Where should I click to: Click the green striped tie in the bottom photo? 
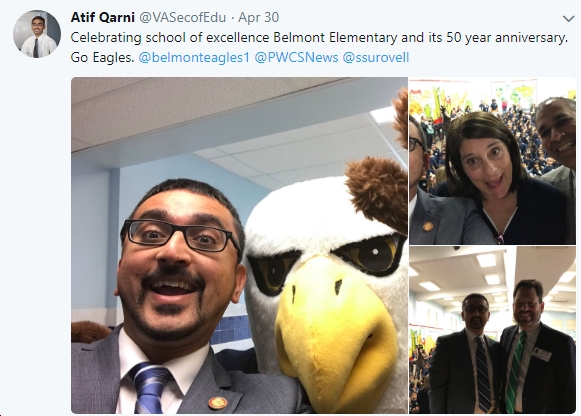(514, 372)
